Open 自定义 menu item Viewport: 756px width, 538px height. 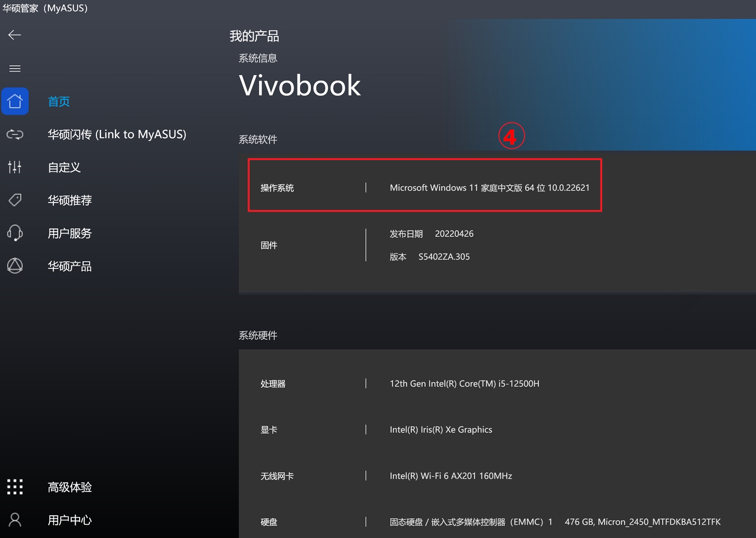pyautogui.click(x=64, y=167)
